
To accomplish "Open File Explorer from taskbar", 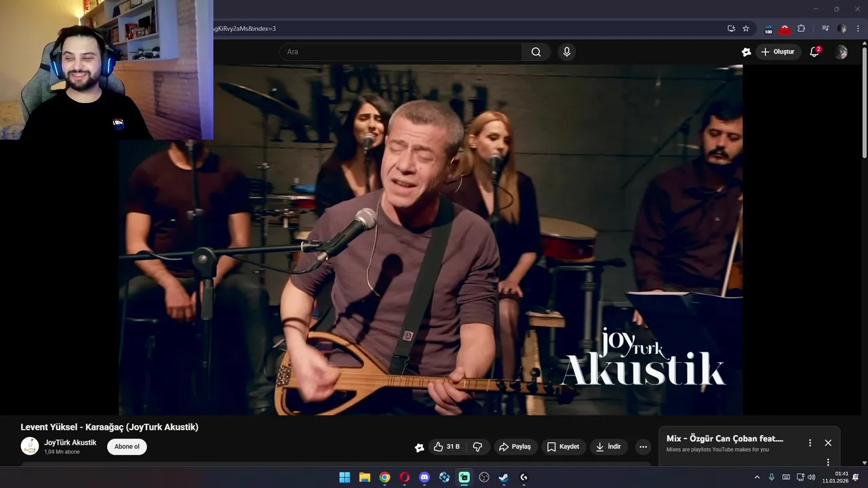I will [x=365, y=477].
